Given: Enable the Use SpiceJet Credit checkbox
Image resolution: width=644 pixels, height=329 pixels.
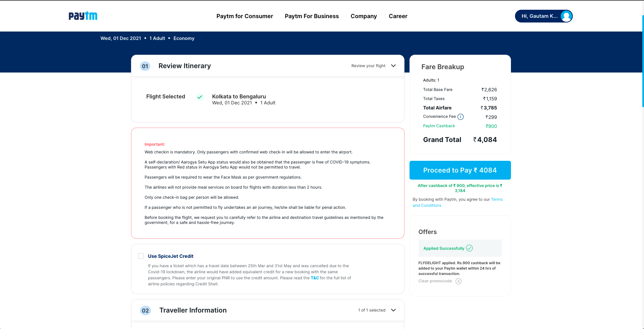Looking at the screenshot, I should [141, 256].
